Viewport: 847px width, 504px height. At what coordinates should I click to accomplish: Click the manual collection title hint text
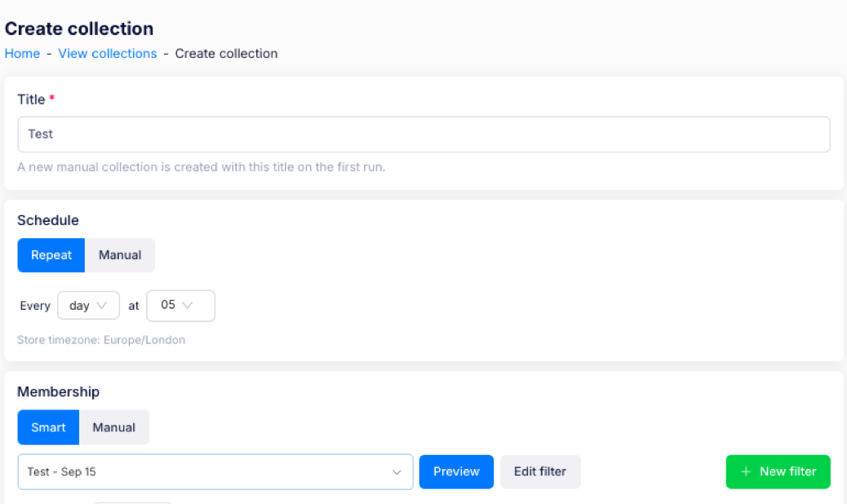point(201,167)
